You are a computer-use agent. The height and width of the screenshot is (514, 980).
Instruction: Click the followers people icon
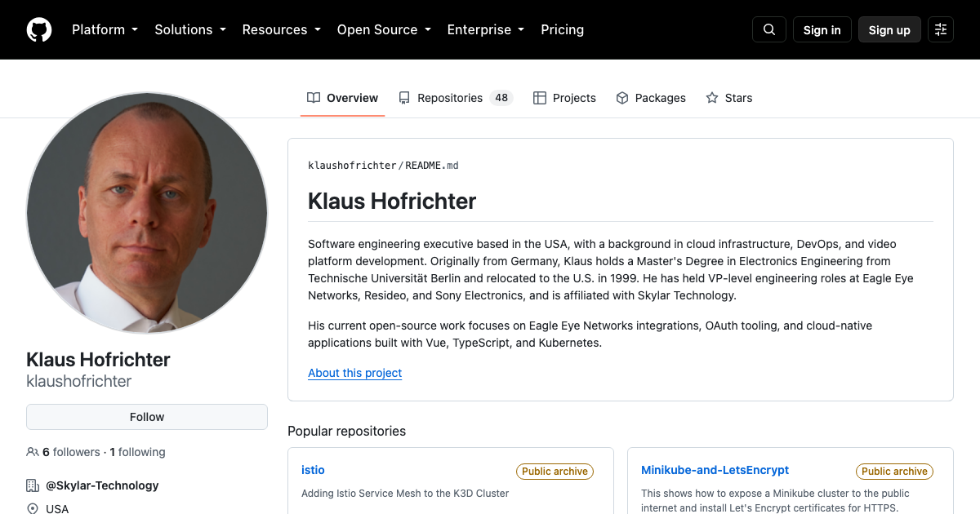[33, 452]
